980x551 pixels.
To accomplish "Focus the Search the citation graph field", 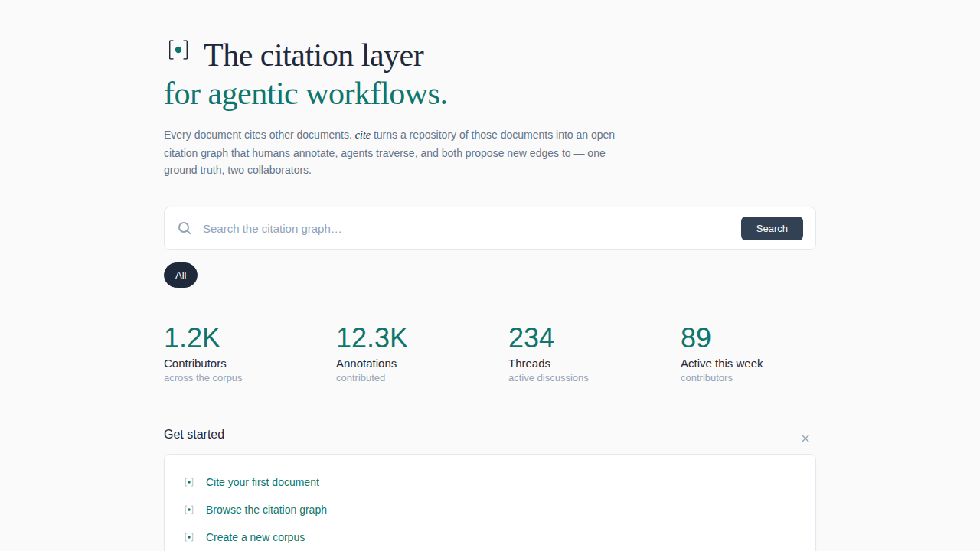I will pos(467,228).
